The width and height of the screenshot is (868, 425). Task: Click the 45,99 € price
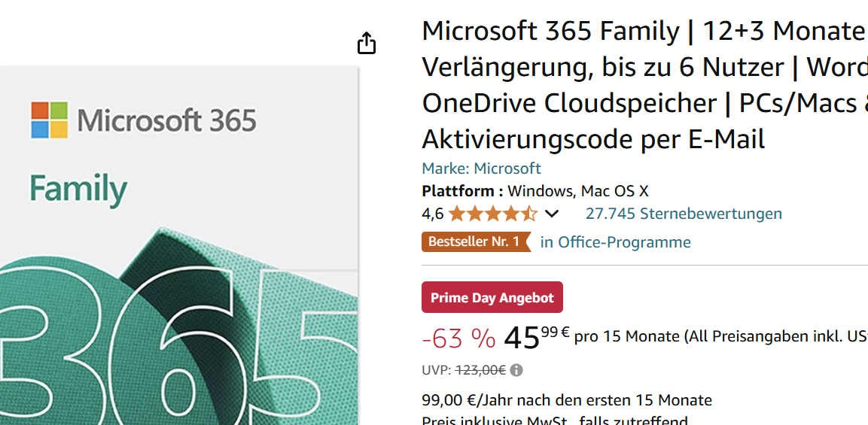536,338
